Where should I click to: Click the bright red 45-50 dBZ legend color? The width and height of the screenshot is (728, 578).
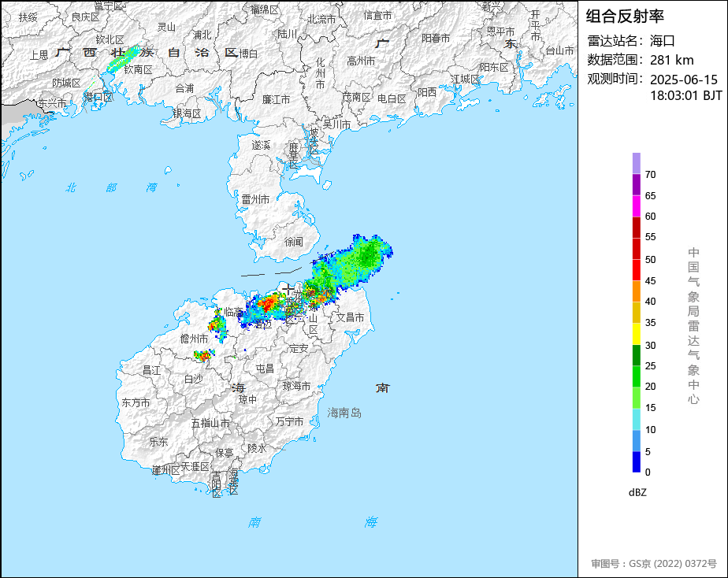coord(636,270)
